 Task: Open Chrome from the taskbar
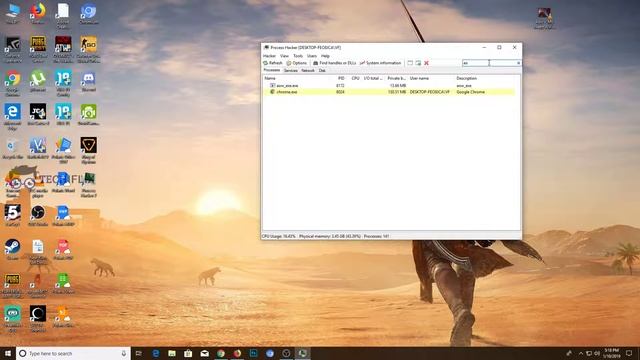(221, 353)
